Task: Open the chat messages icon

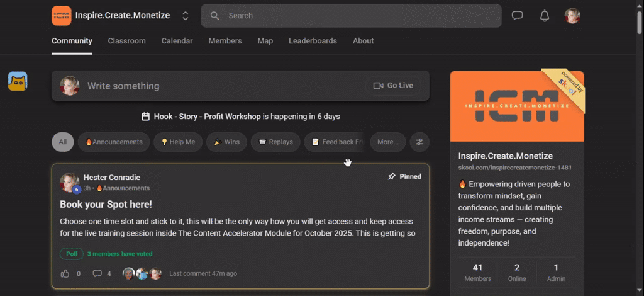Action: click(517, 16)
